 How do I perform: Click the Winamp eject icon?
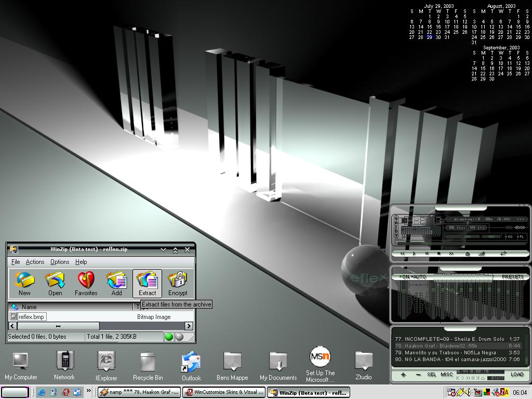pos(468,254)
